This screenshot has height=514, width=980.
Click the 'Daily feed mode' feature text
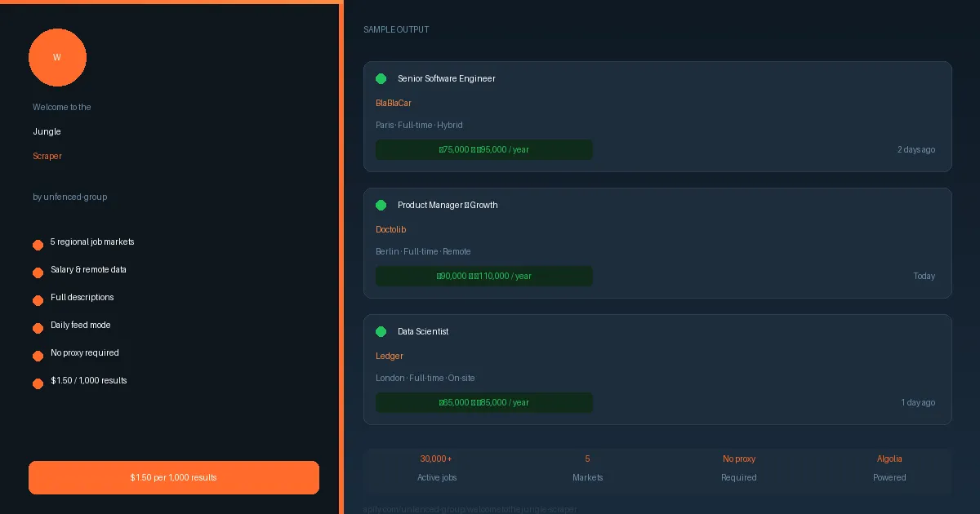[81, 325]
